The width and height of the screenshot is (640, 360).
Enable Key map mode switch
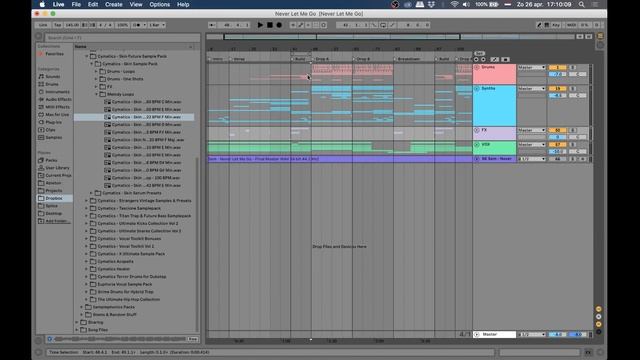(556, 25)
